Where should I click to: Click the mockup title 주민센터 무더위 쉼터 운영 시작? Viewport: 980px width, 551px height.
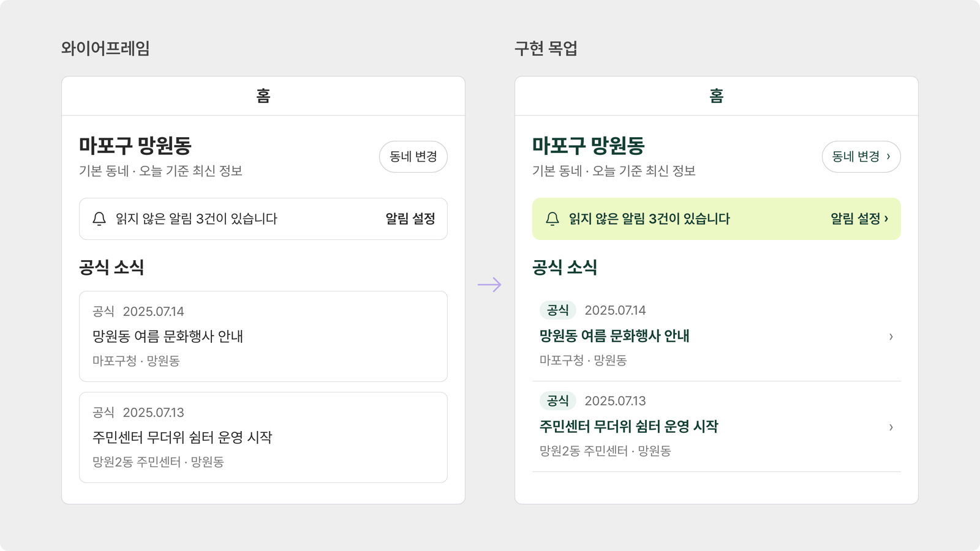(629, 426)
